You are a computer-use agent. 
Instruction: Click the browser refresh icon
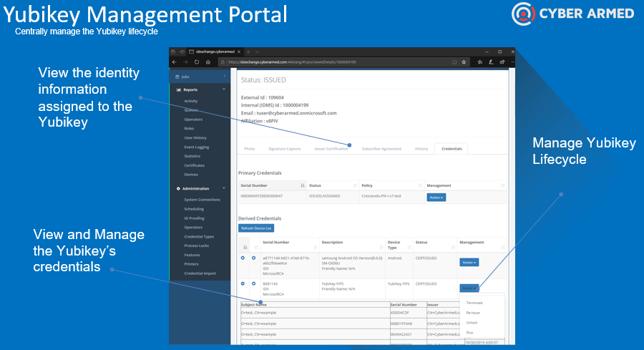tap(197, 62)
